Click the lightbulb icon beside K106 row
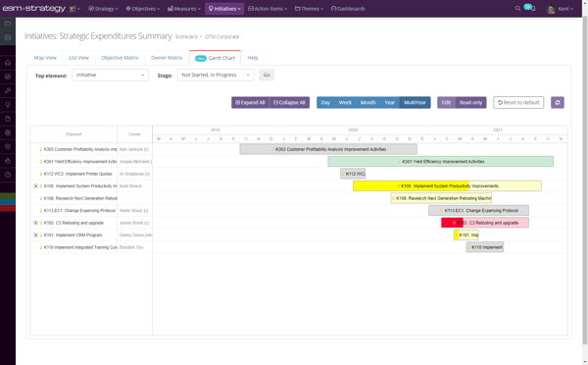Viewport: 588px width, 365px height. [x=41, y=198]
